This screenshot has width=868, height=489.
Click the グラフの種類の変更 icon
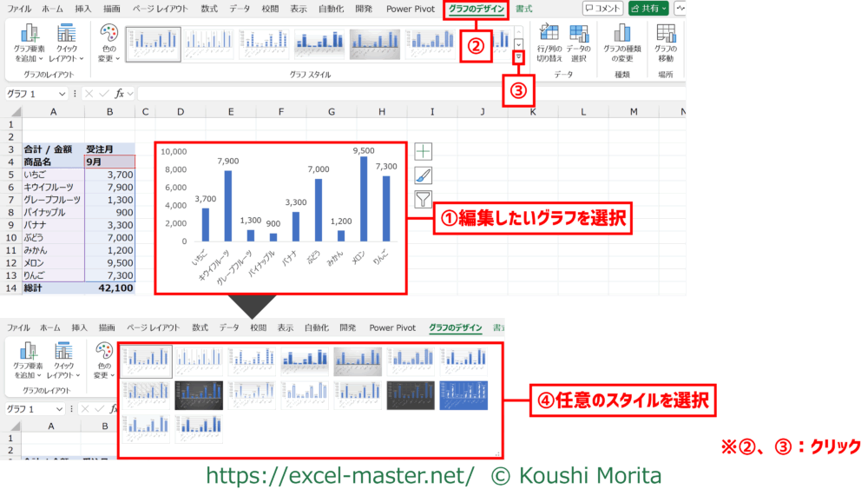[x=622, y=42]
